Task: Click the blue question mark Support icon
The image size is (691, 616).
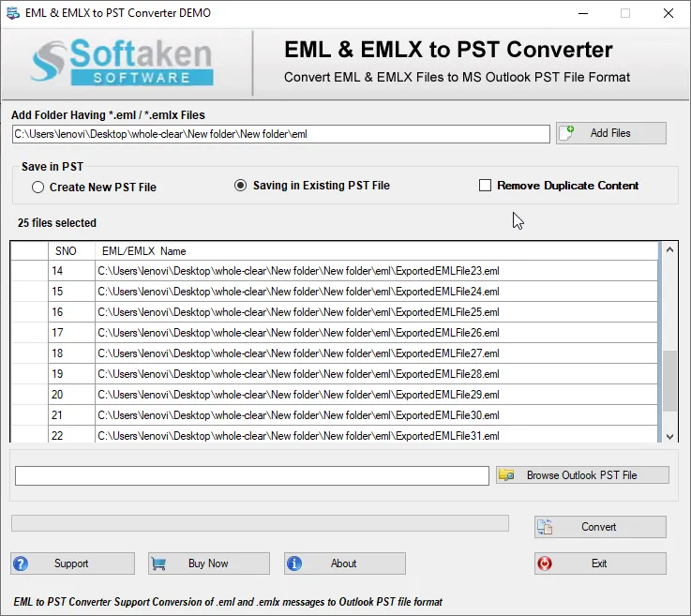Action: click(x=21, y=563)
